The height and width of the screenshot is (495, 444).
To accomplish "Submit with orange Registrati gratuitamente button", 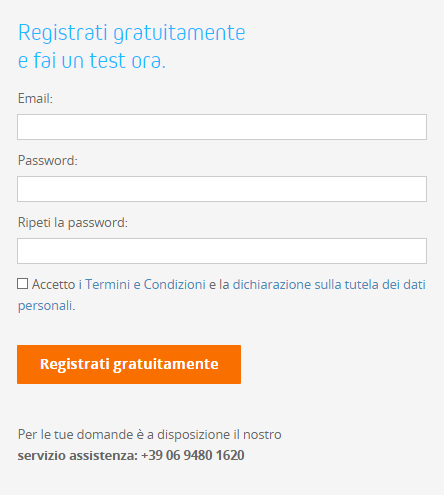I will pos(129,364).
